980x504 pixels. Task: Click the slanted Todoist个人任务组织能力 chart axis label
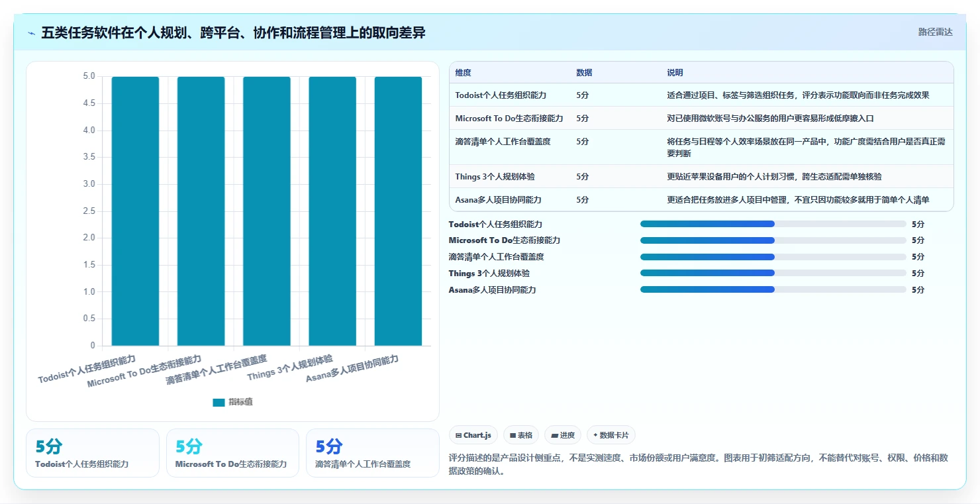pos(87,369)
